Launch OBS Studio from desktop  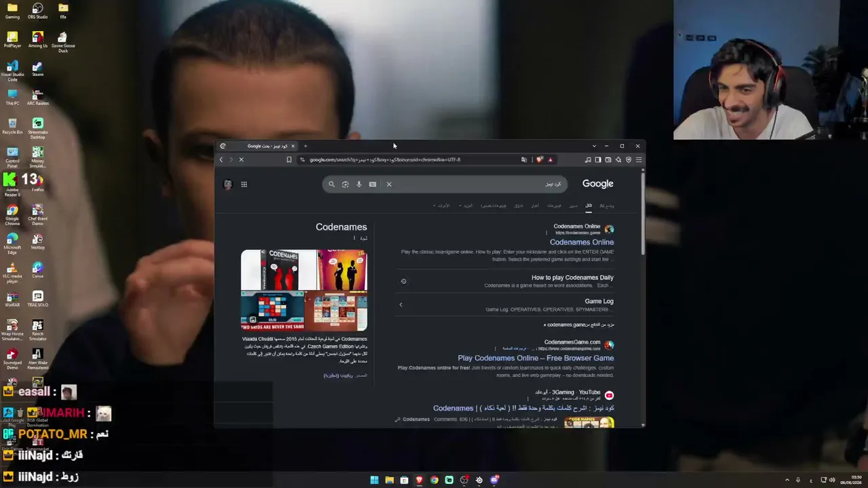(x=37, y=11)
